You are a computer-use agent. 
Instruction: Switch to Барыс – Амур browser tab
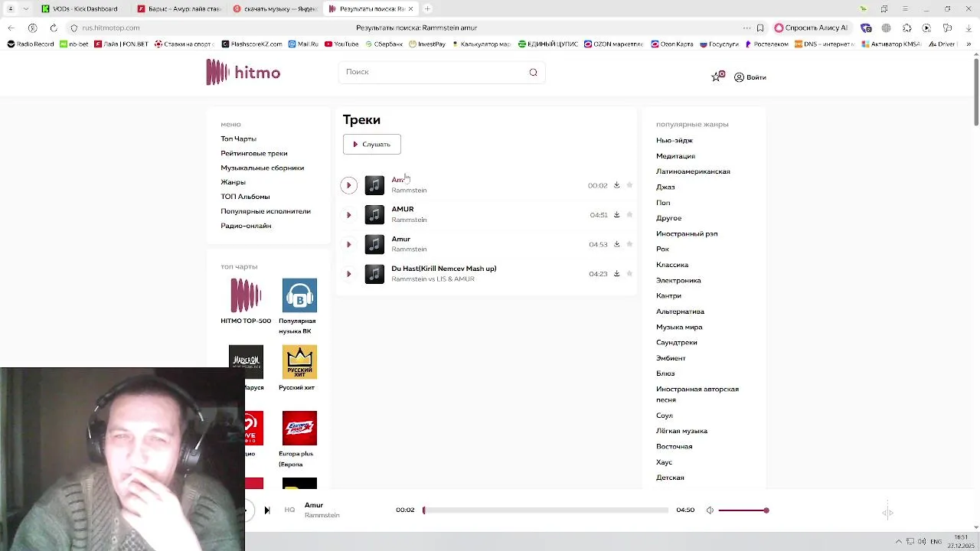pyautogui.click(x=179, y=8)
